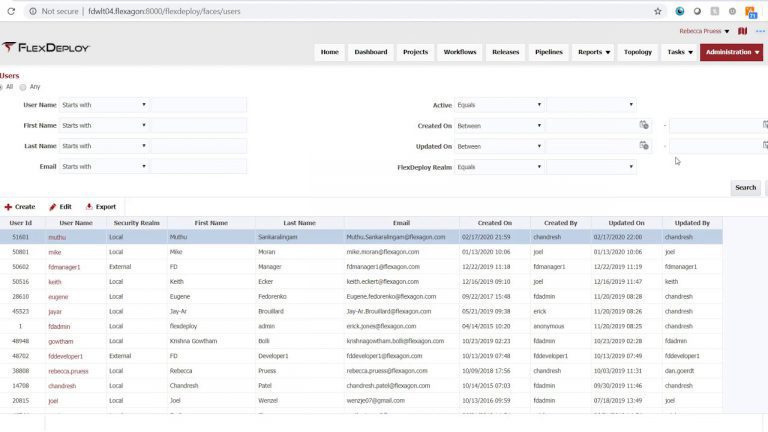The image size is (768, 432).
Task: Click the Export download icon
Action: click(x=89, y=207)
